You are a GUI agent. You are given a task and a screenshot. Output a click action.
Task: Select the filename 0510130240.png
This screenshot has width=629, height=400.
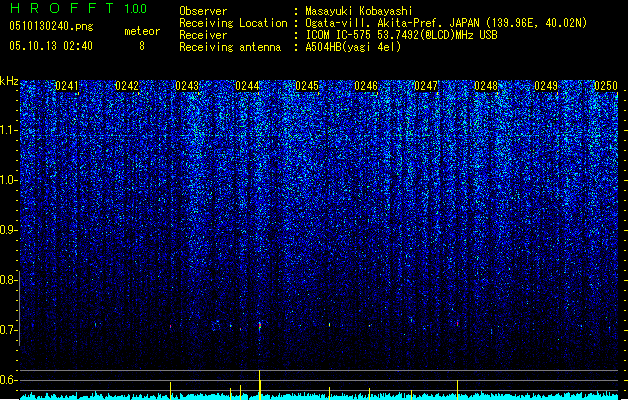coord(51,26)
